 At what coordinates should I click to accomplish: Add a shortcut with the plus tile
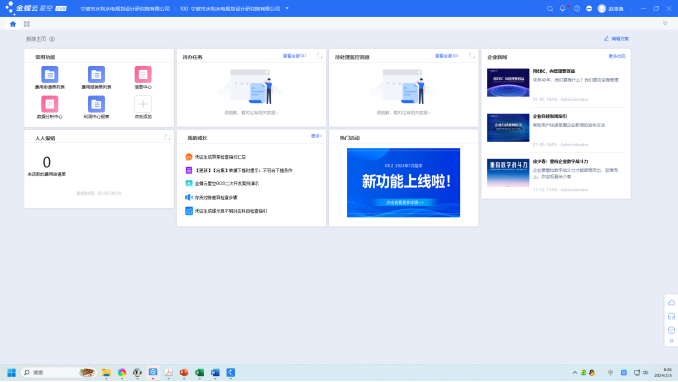coord(143,104)
